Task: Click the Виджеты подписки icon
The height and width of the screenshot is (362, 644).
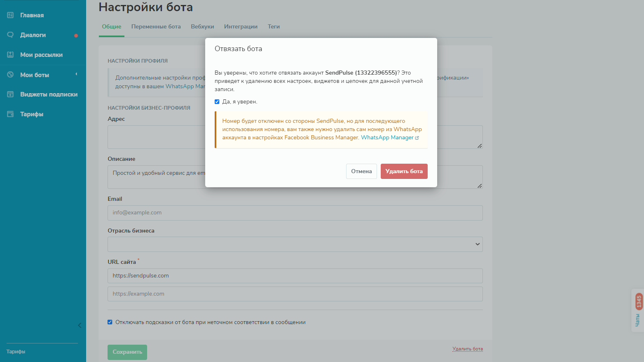Action: click(10, 94)
